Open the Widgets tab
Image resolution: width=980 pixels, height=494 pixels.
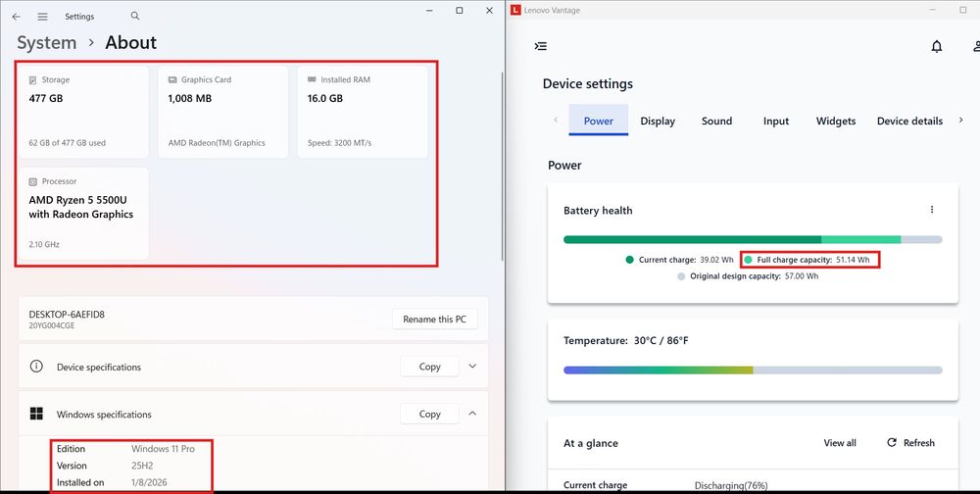(836, 122)
